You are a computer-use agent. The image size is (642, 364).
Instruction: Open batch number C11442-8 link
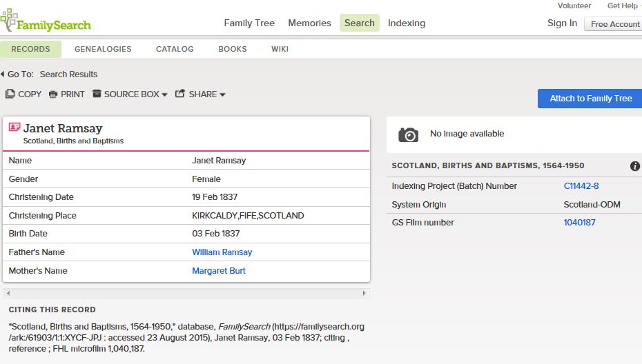click(x=581, y=185)
